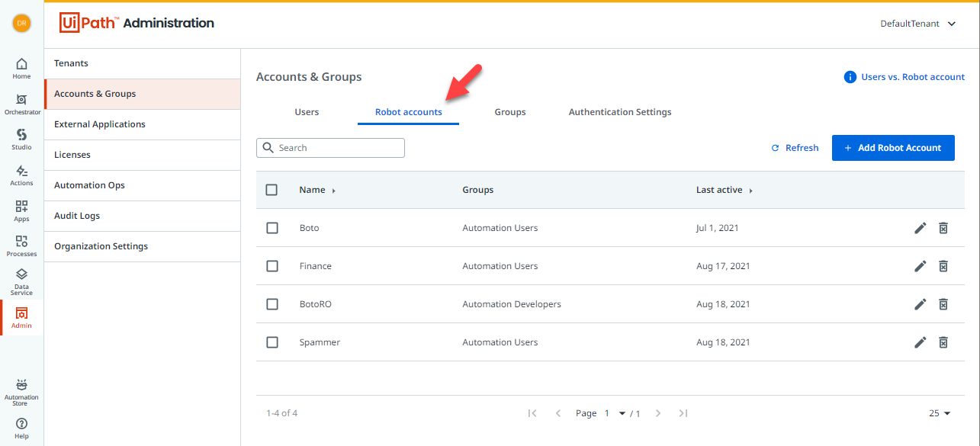Viewport: 980px width, 446px height.
Task: Tick the select-all checkbox in header
Action: click(272, 190)
